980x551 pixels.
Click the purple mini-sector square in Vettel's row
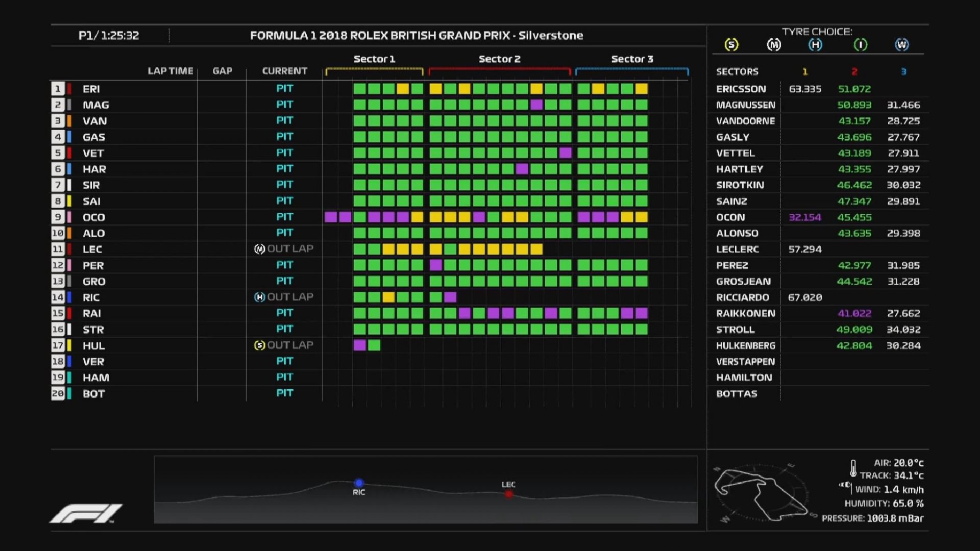click(x=565, y=153)
